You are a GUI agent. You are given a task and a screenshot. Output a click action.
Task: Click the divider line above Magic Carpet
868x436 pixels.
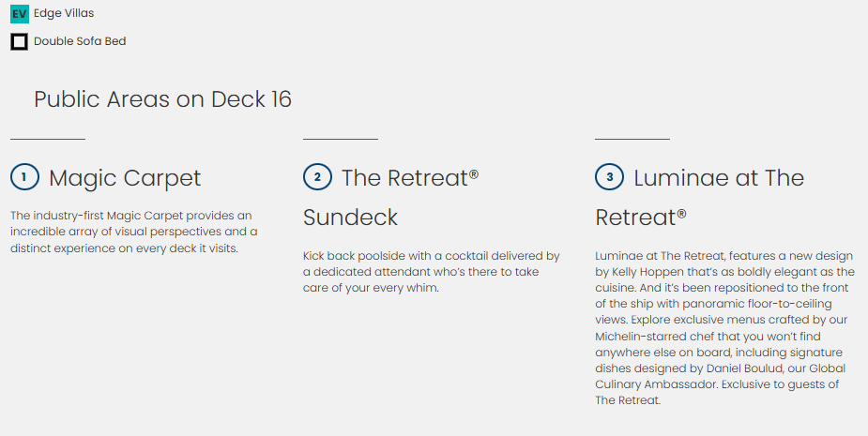click(x=48, y=139)
